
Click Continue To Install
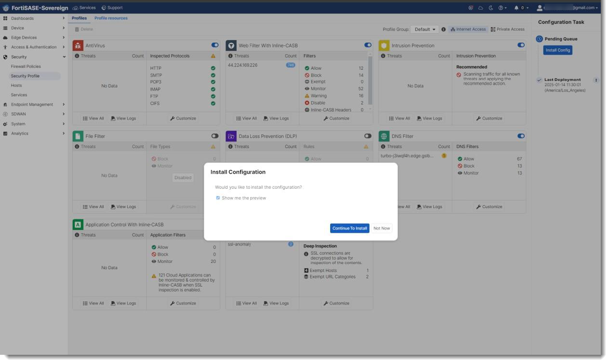tap(350, 228)
